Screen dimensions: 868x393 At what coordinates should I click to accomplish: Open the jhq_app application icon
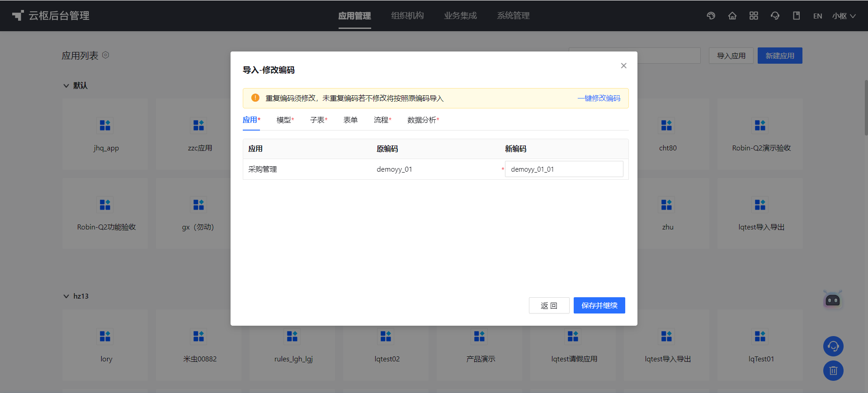[105, 125]
